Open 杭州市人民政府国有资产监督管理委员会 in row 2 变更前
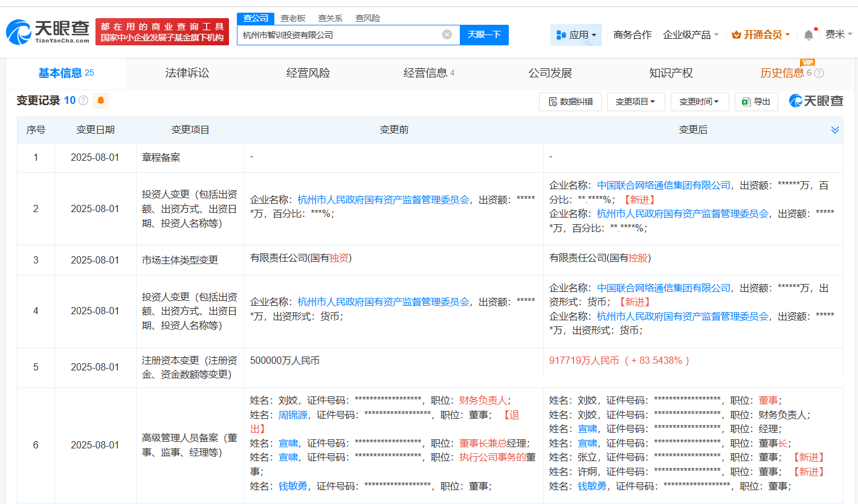The image size is (858, 504). (x=384, y=199)
